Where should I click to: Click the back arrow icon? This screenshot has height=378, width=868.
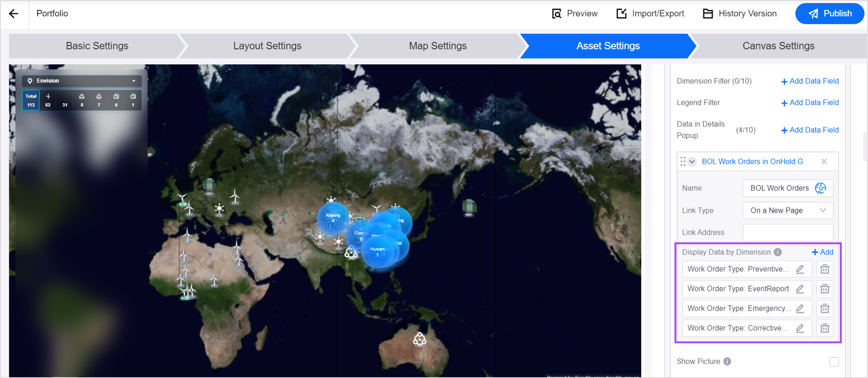14,13
